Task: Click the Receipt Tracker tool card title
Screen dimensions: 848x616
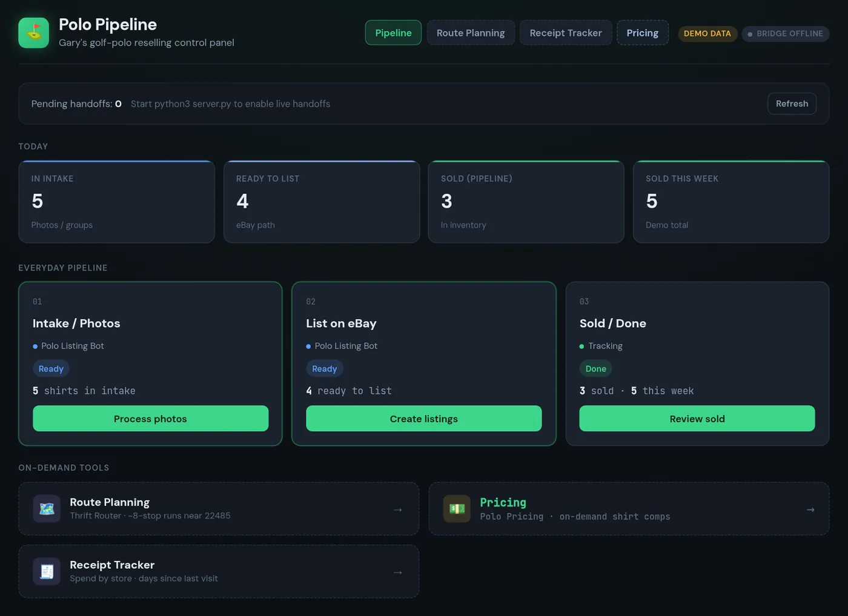Action: coord(112,565)
